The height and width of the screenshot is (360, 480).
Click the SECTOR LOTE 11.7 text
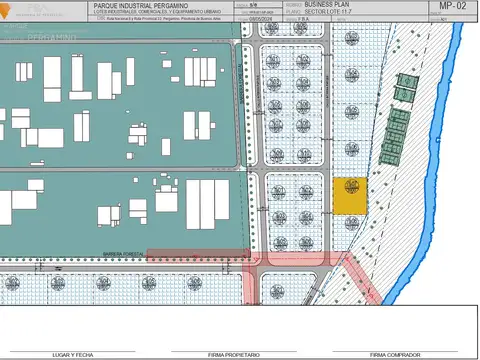coord(328,12)
